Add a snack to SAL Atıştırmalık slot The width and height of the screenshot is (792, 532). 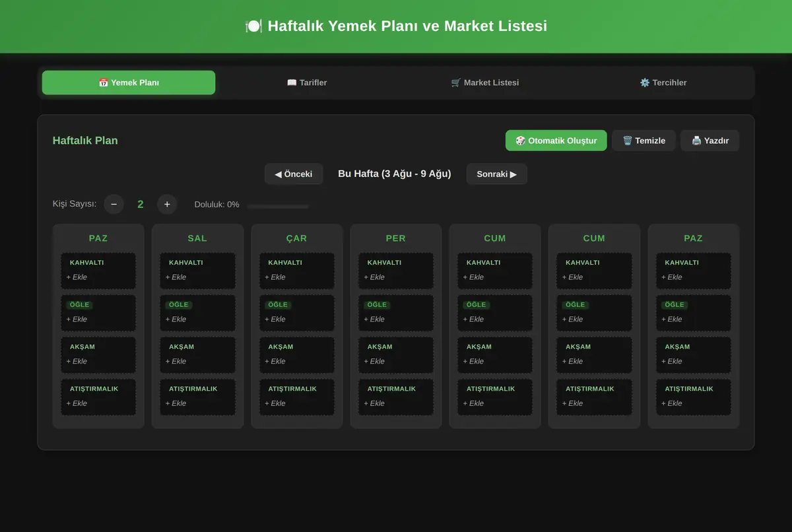[197, 397]
